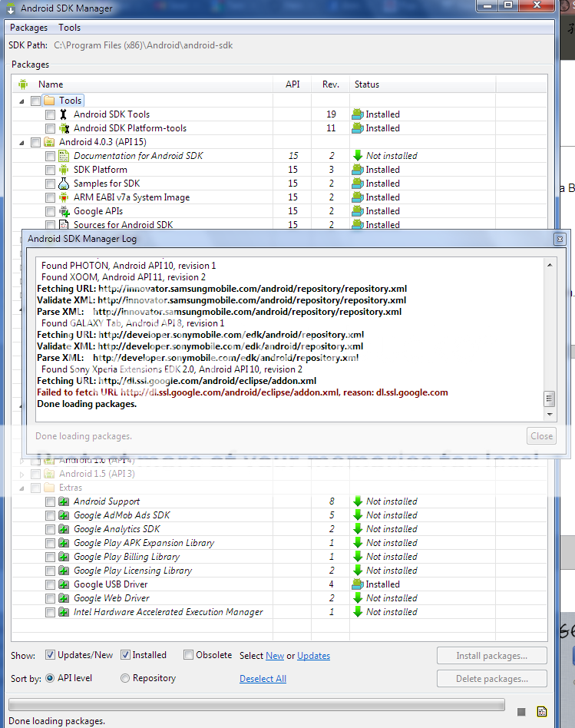Click the Deselect All link
The width and height of the screenshot is (575, 728).
pos(263,679)
